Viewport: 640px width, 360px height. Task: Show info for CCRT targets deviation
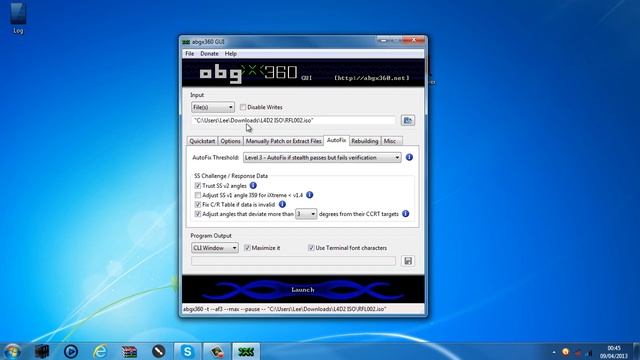[405, 213]
